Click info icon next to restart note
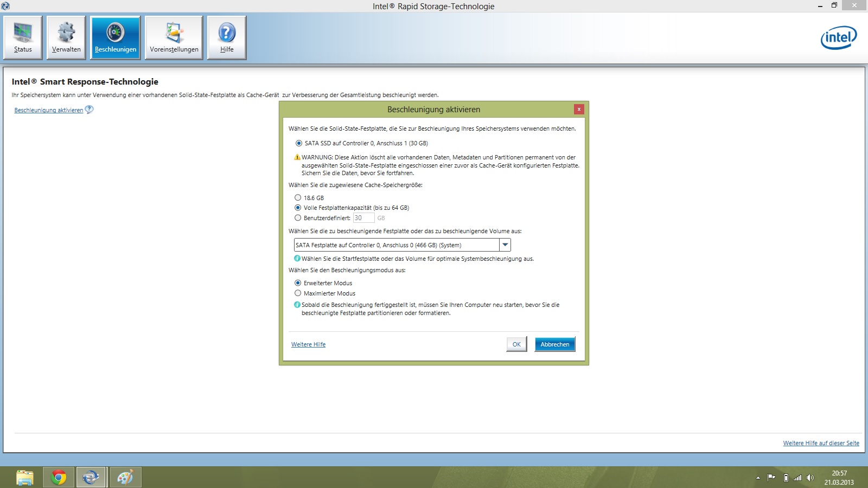 click(297, 305)
